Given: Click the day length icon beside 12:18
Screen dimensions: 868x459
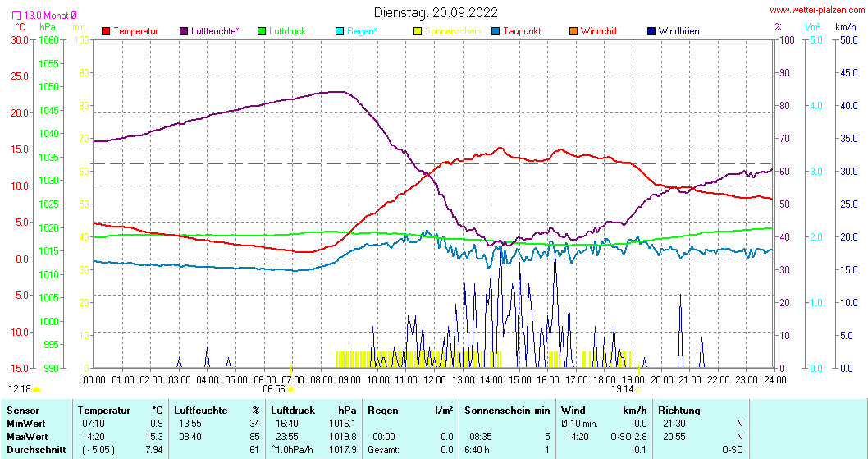Looking at the screenshot, I should 37,389.
